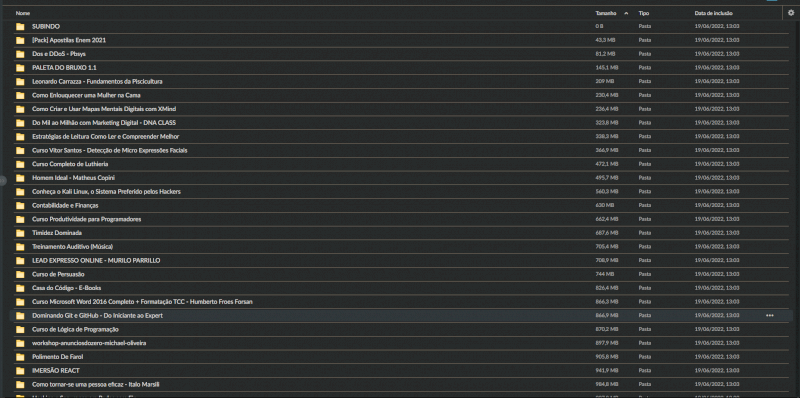The height and width of the screenshot is (398, 800).
Task: Click the folder icon for Contabilidade e Finanças
Action: pos(20,206)
